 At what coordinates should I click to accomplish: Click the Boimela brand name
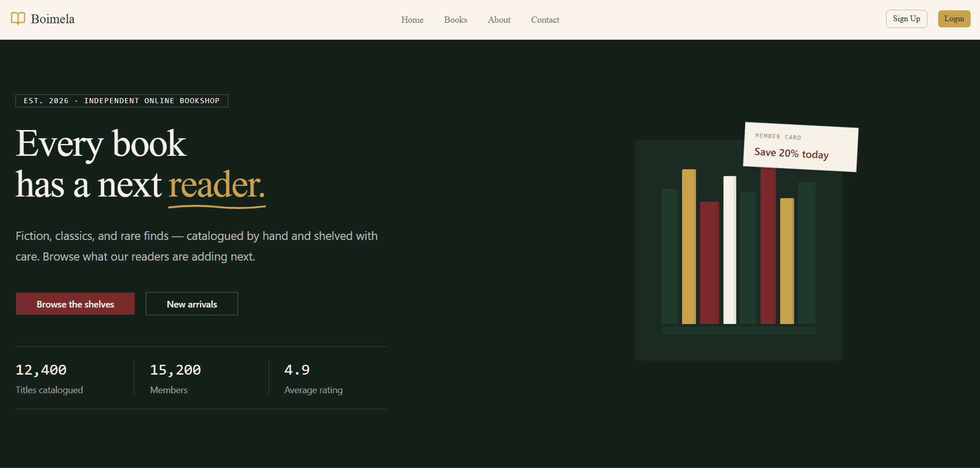point(53,19)
